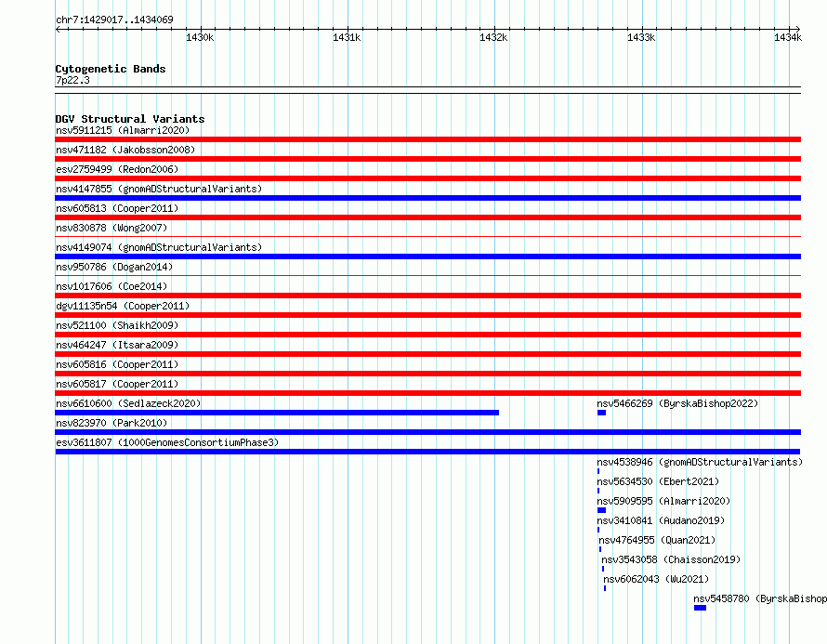Select esv2759499 (Redon2006) variant label
This screenshot has height=644, width=827.
117,169
